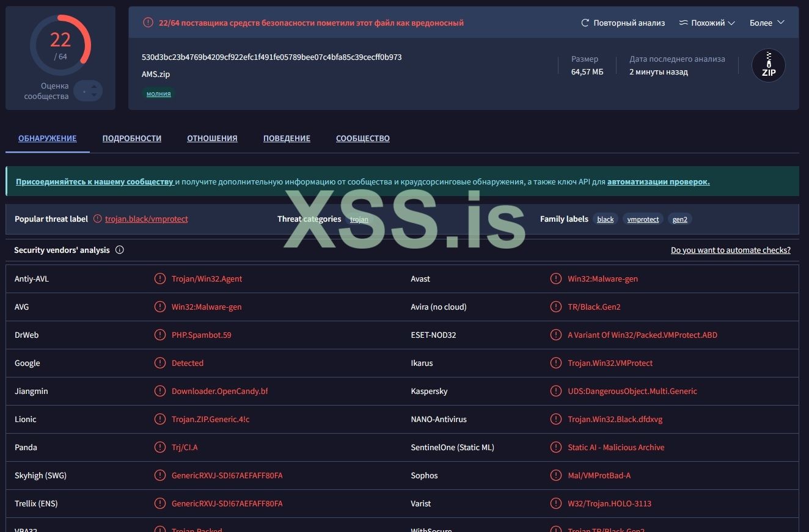Click the Win32/Packed.VMProtect.ABD detection text
The height and width of the screenshot is (532, 809).
[643, 335]
